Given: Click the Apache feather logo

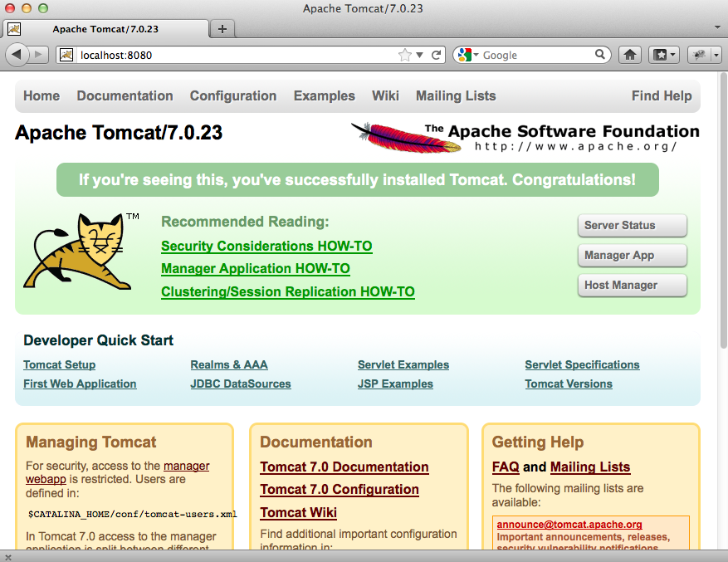Looking at the screenshot, I should [406, 138].
